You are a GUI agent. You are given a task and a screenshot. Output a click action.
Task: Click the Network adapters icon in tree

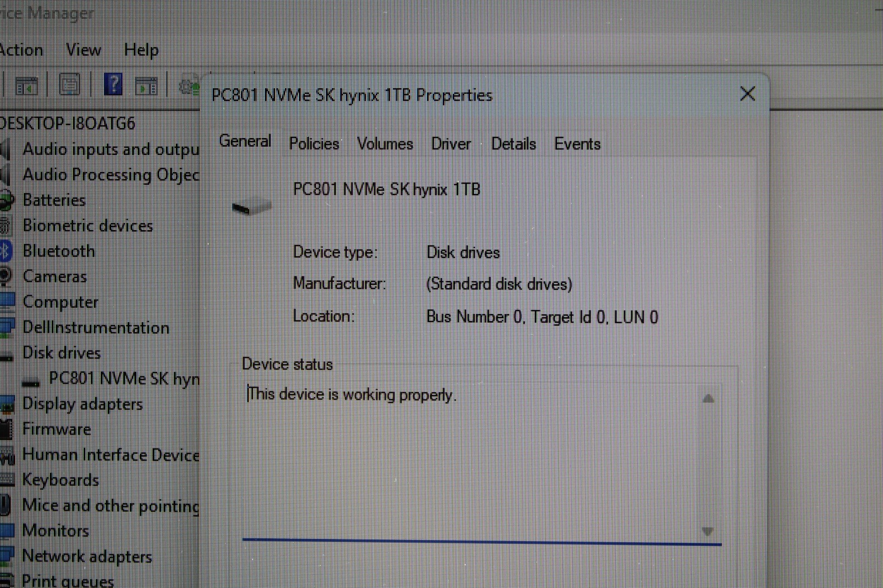(7, 555)
